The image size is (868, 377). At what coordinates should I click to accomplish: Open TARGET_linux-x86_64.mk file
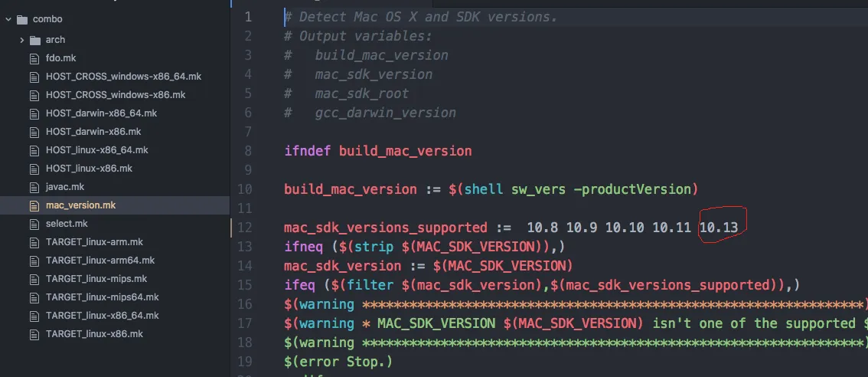[x=102, y=316]
